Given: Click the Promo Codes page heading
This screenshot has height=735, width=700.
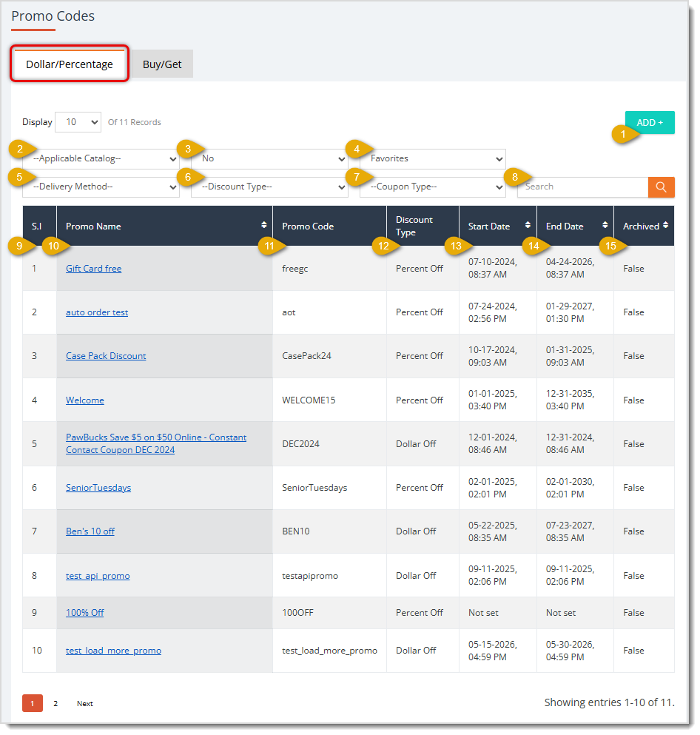Looking at the screenshot, I should tap(53, 16).
